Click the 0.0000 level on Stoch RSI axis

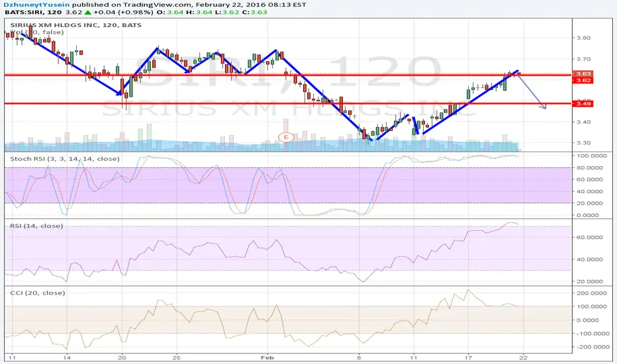pyautogui.click(x=589, y=215)
